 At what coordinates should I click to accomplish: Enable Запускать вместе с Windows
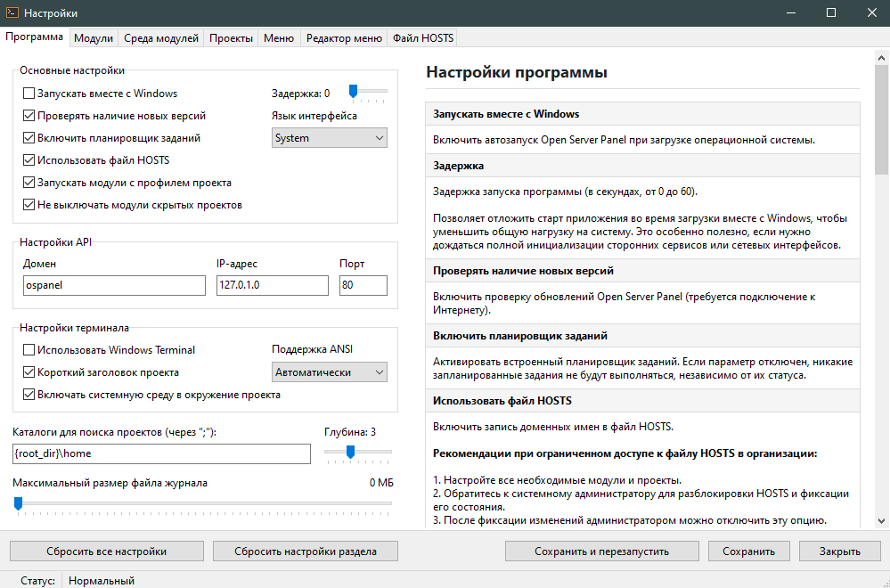(x=28, y=93)
